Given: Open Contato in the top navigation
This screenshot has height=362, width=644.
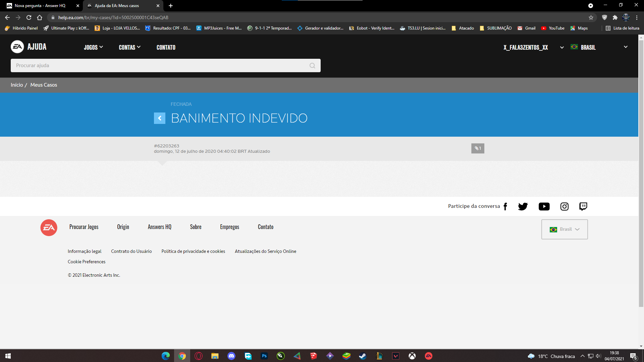Looking at the screenshot, I should click(x=166, y=47).
